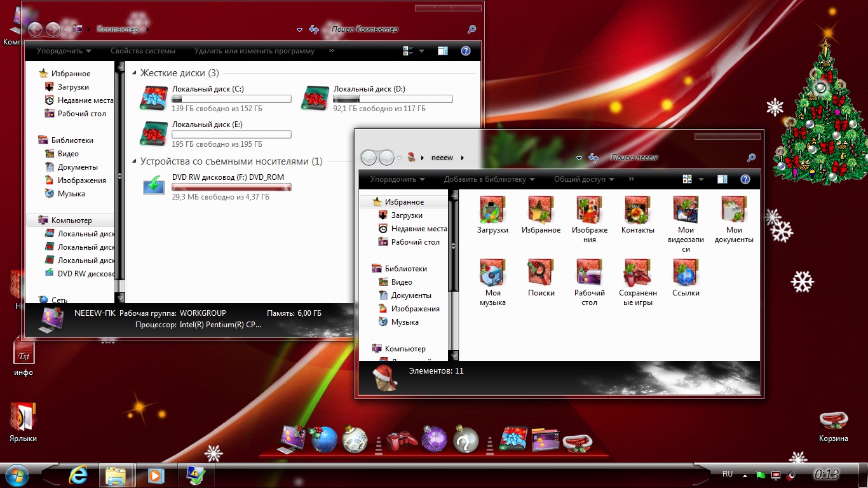Open the Моя музыка folder icon
The height and width of the screenshot is (488, 868).
492,272
